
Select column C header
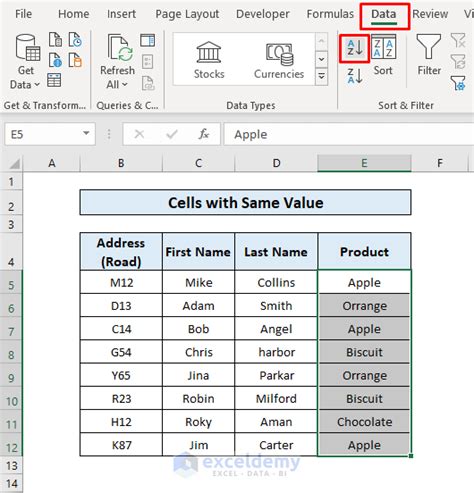199,163
